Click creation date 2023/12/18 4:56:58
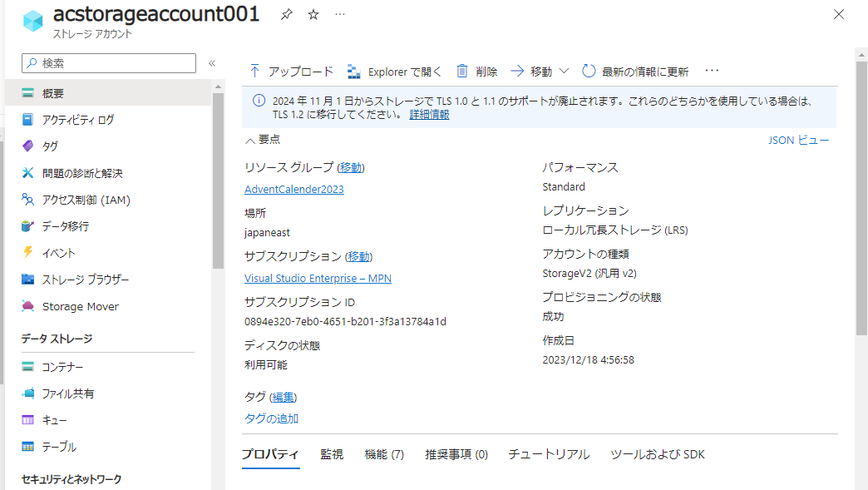 click(588, 360)
